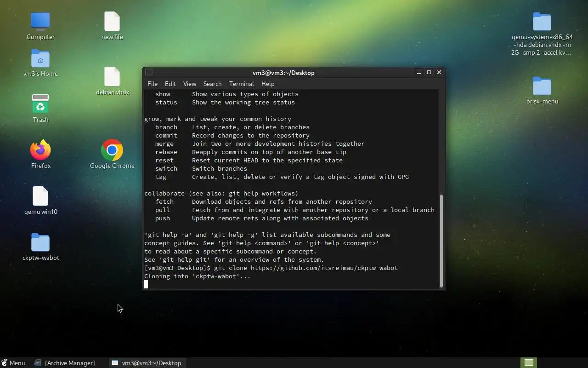
Task: Click the 'switch' command row in terminal
Action: tap(201, 168)
